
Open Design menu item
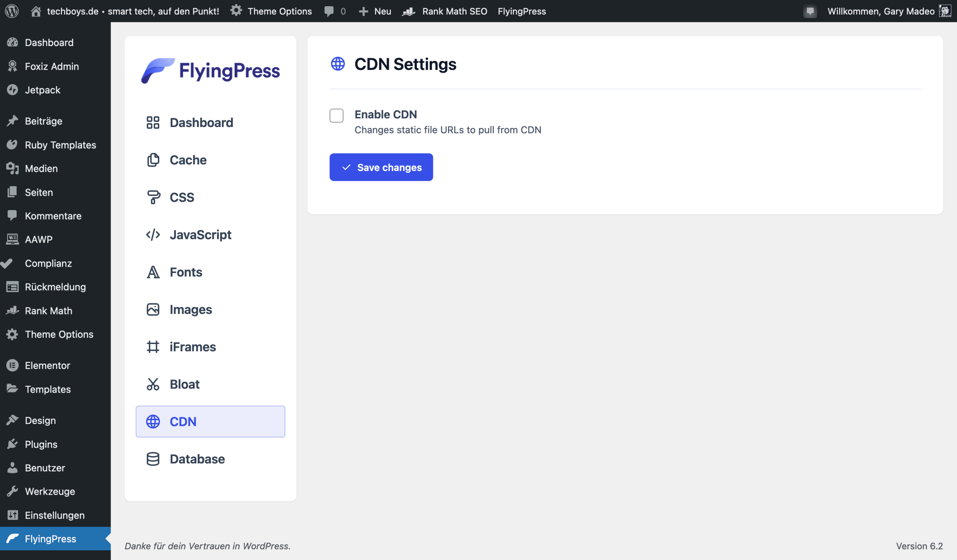click(55, 420)
